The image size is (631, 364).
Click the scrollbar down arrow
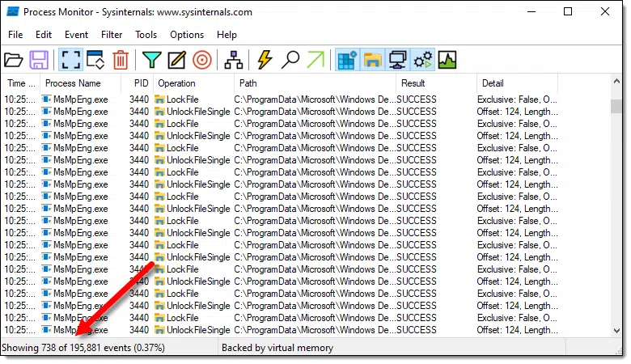[616, 331]
